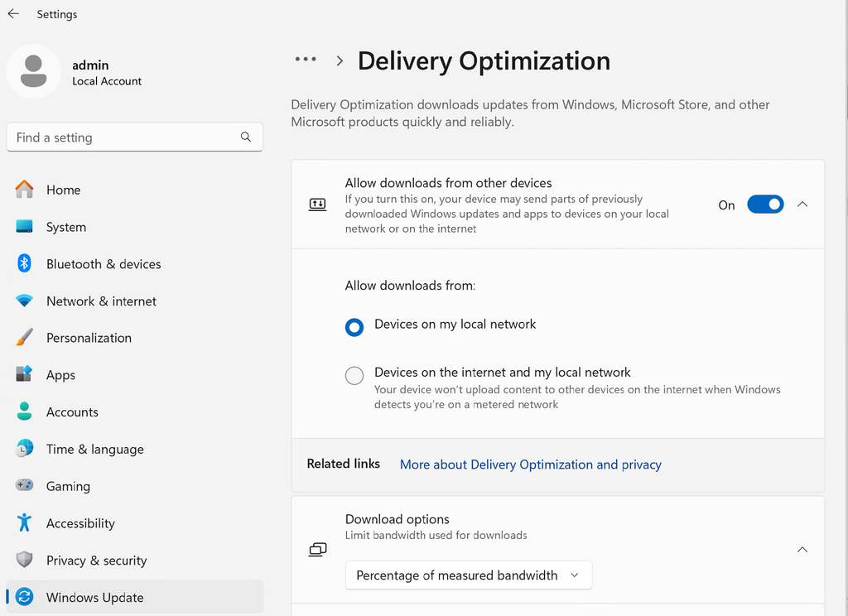This screenshot has width=848, height=616.
Task: Click the Allow downloads from: heading
Action: pyautogui.click(x=410, y=286)
